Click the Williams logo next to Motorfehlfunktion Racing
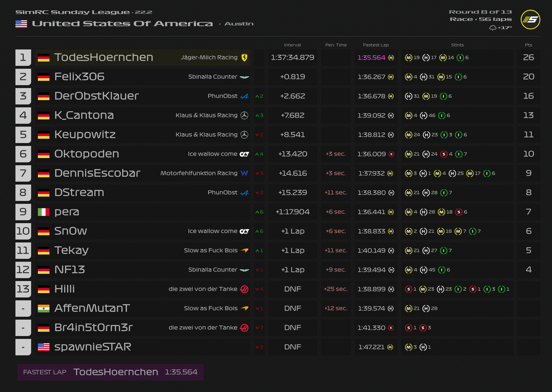The height and width of the screenshot is (392, 552). tap(245, 173)
